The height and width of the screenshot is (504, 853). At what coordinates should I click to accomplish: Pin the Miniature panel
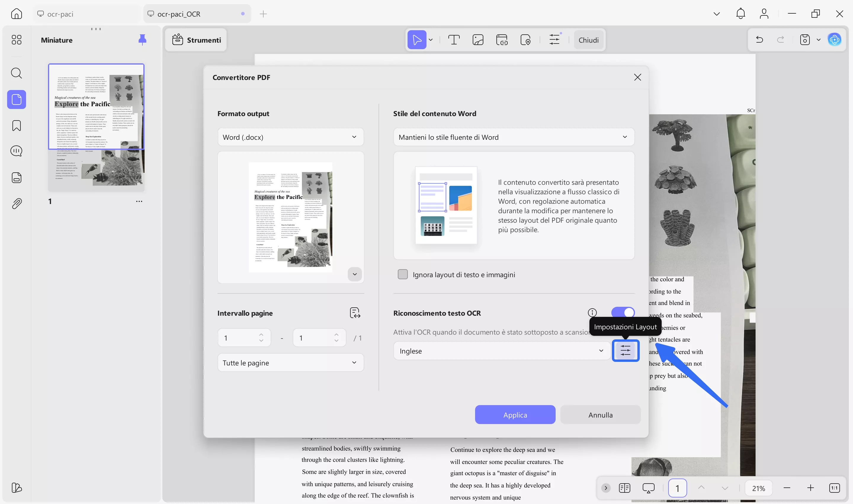(x=142, y=40)
